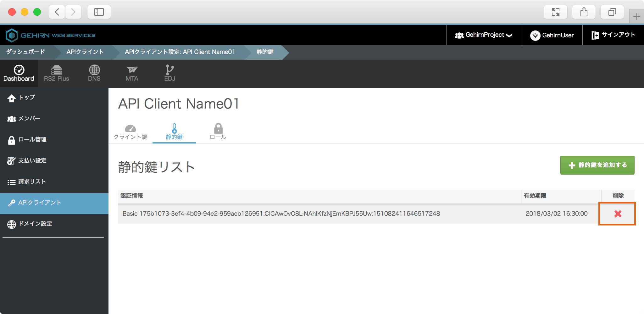Delete the static key with red X
This screenshot has height=314, width=644.
coord(618,214)
